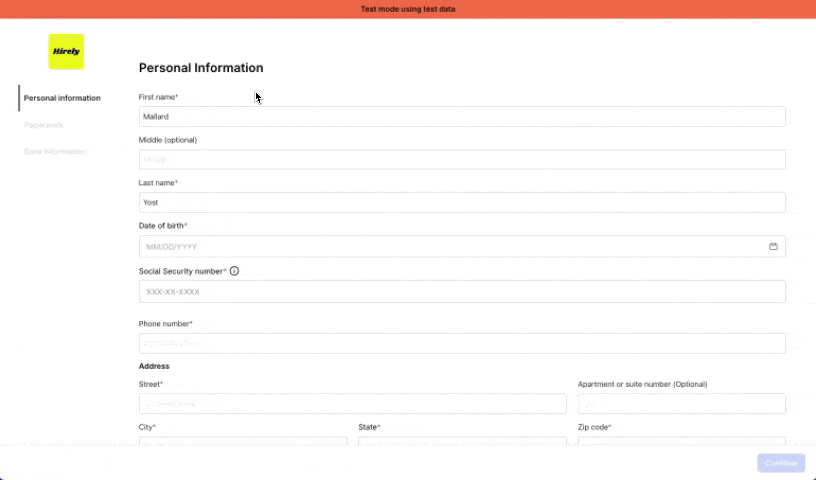Click the Street address field
The height and width of the screenshot is (480, 816).
tap(352, 403)
